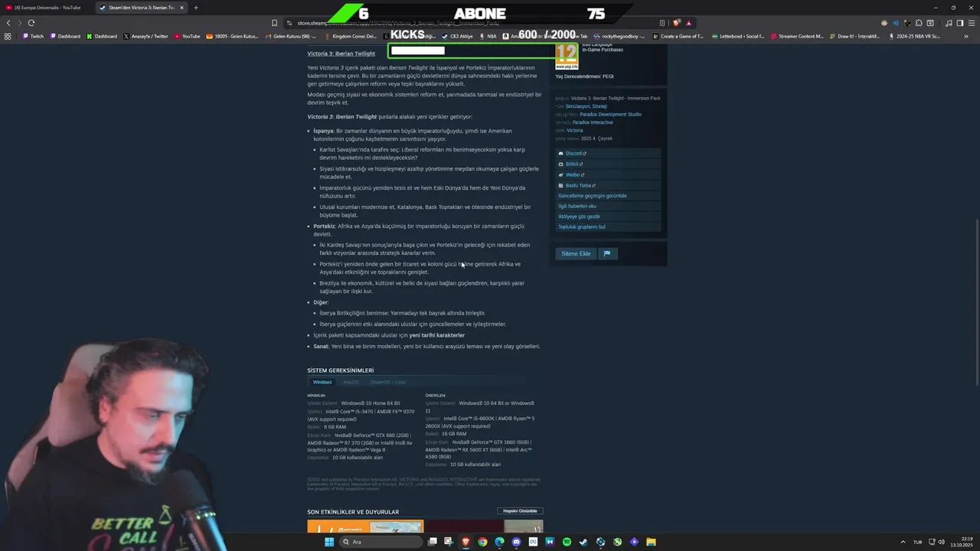Open Microsoft Edge from the taskbar
The image size is (980, 551).
[499, 542]
